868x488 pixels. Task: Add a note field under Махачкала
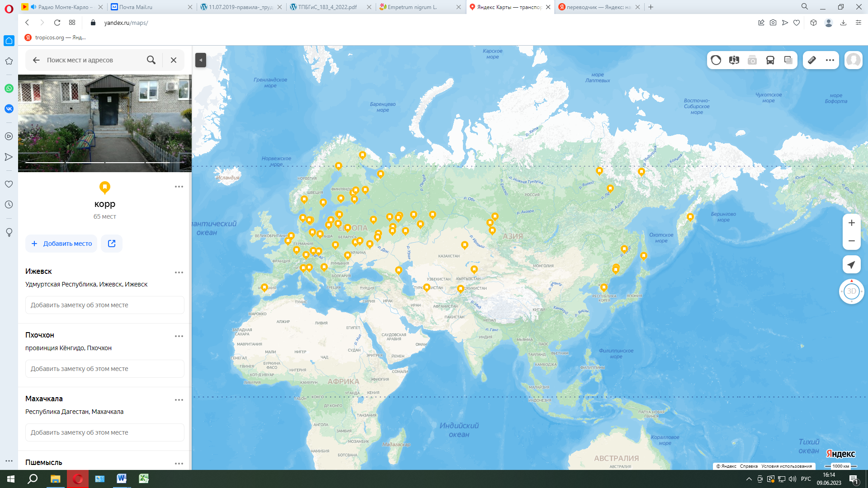click(x=105, y=432)
